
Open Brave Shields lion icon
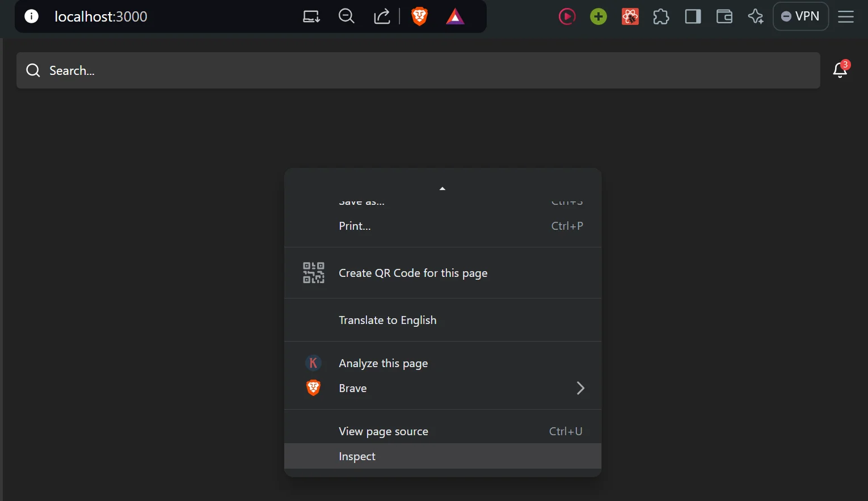coord(419,16)
